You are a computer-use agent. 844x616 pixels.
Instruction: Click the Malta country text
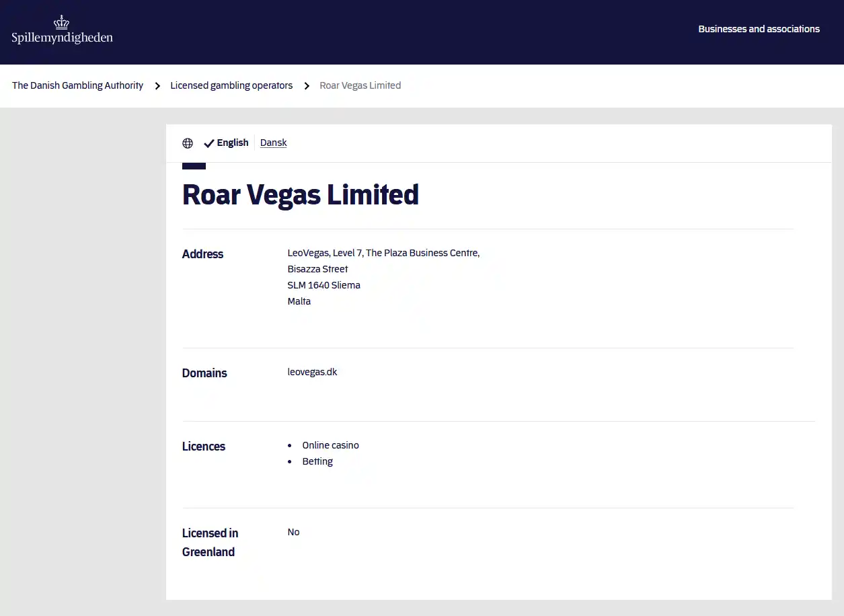pyautogui.click(x=299, y=301)
